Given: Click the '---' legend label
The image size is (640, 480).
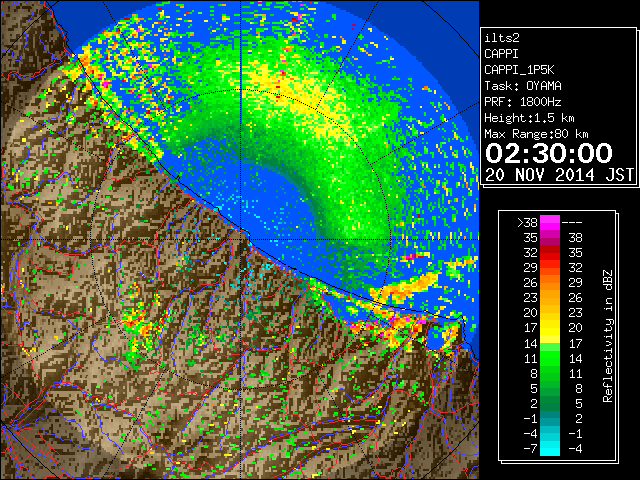Looking at the screenshot, I should (572, 223).
